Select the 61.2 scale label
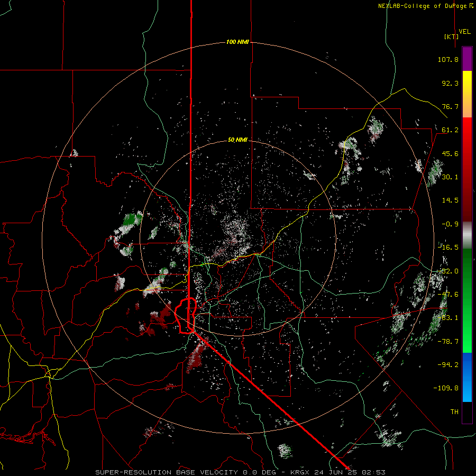Viewport: 476px width, 476px height. [x=450, y=130]
